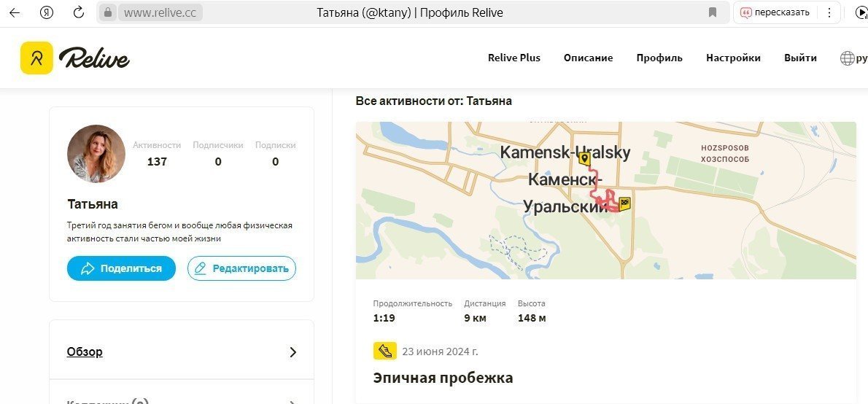The image size is (868, 404).
Task: Click the running shoe activity icon
Action: pos(384,351)
